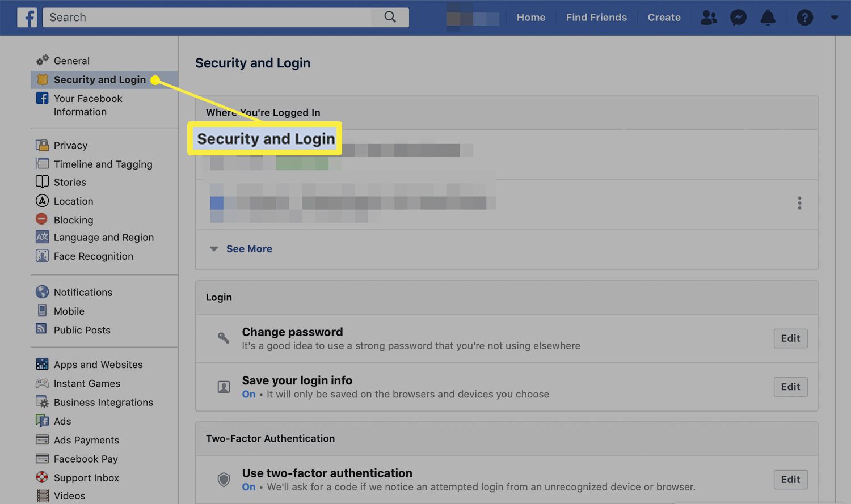Edit the Change password setting
This screenshot has height=504, width=851.
[790, 338]
